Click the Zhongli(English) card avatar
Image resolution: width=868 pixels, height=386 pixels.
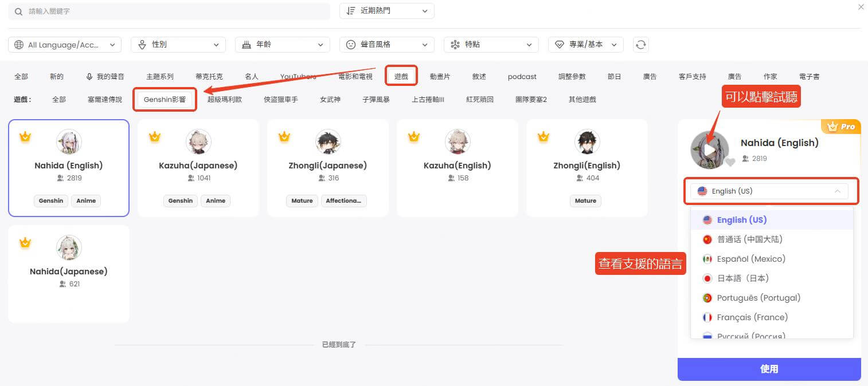pos(587,142)
